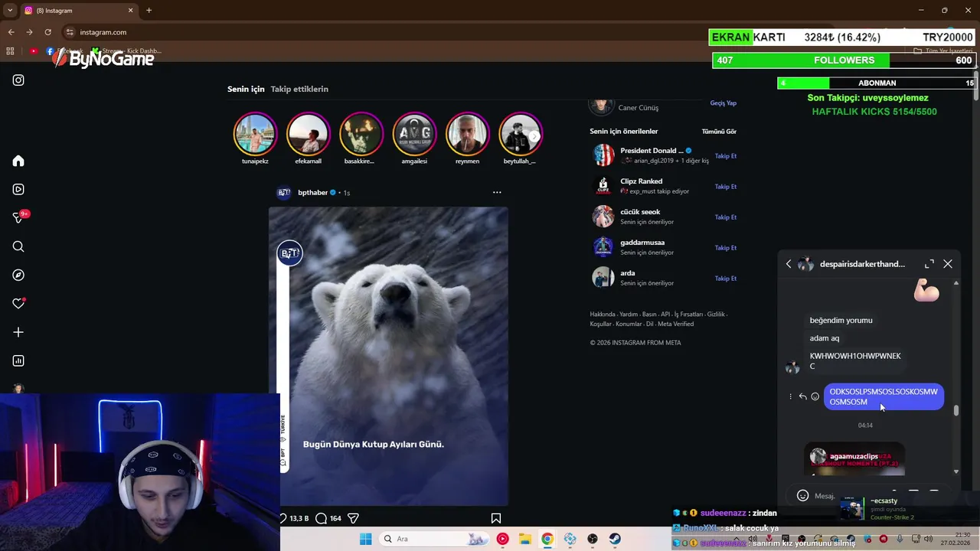This screenshot has width=980, height=551.
Task: Expand the chat popup to full view
Action: pos(929,263)
